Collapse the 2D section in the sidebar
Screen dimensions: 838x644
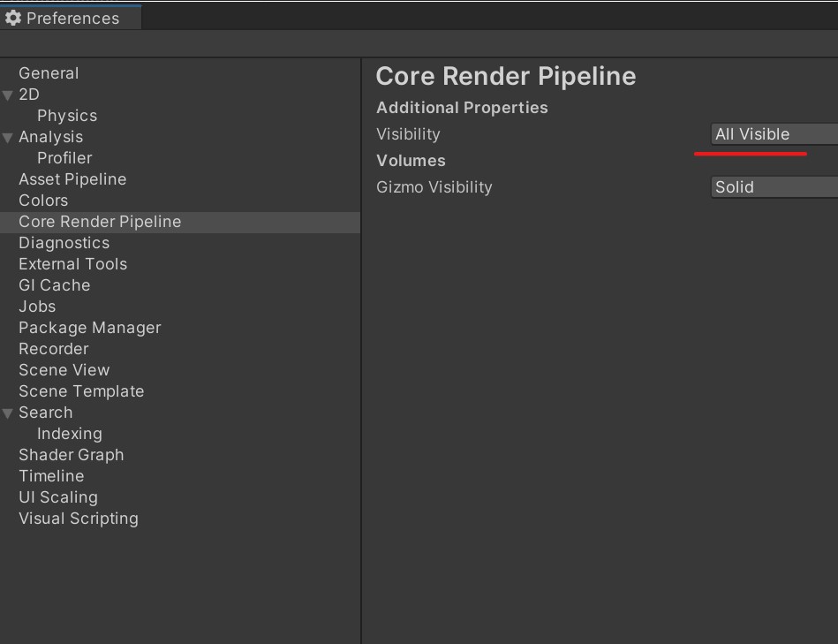pos(7,94)
